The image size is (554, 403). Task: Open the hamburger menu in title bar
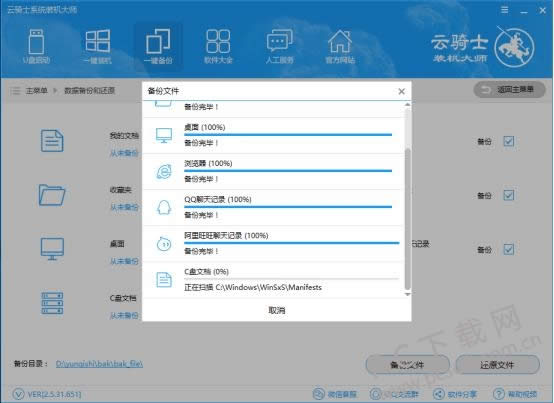tap(505, 10)
